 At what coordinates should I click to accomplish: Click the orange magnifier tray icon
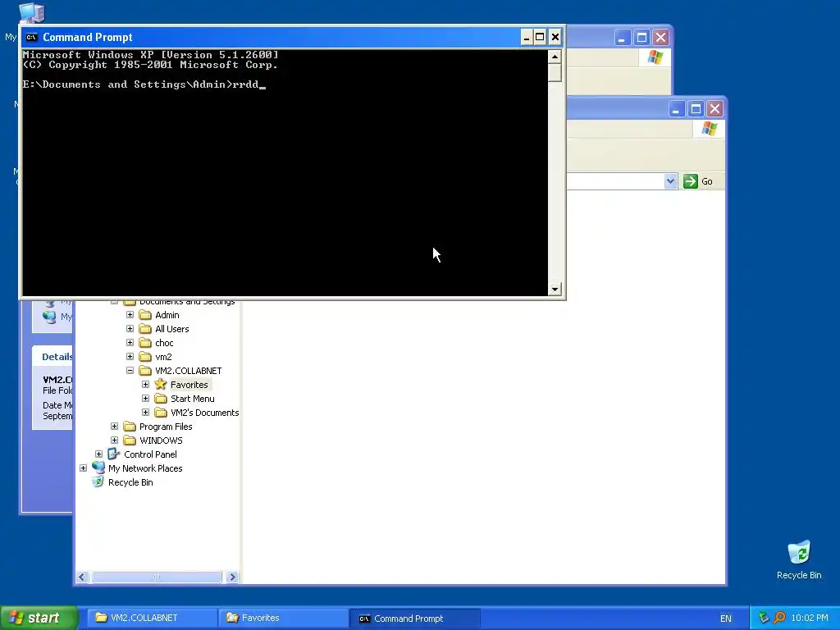pos(779,618)
